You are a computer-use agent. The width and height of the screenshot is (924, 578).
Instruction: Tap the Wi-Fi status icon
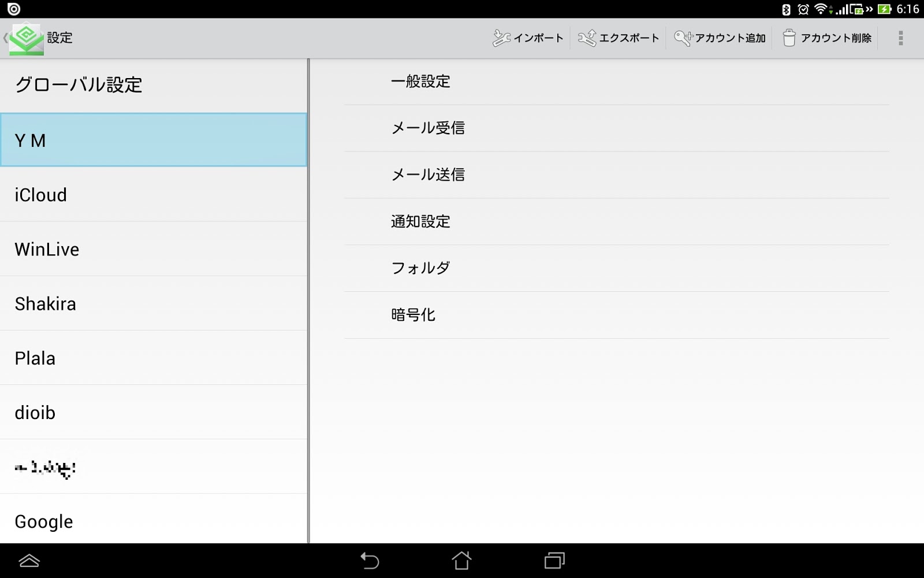(821, 9)
